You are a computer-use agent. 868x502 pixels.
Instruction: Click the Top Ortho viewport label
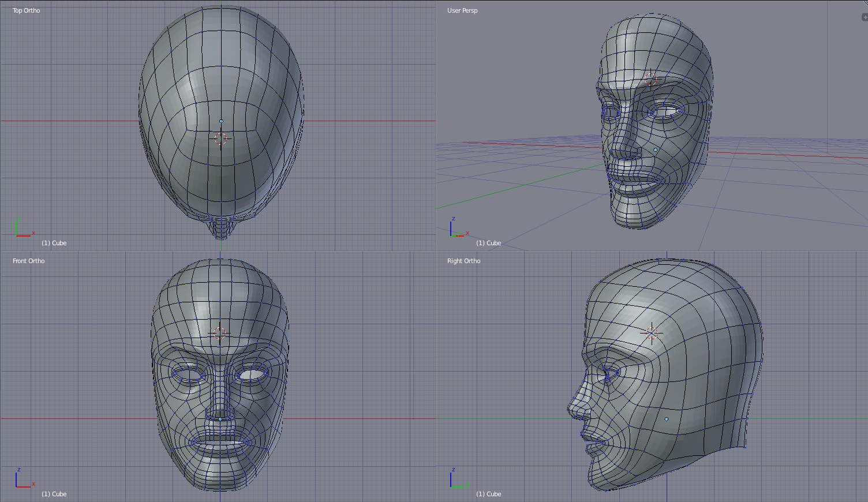(x=27, y=10)
